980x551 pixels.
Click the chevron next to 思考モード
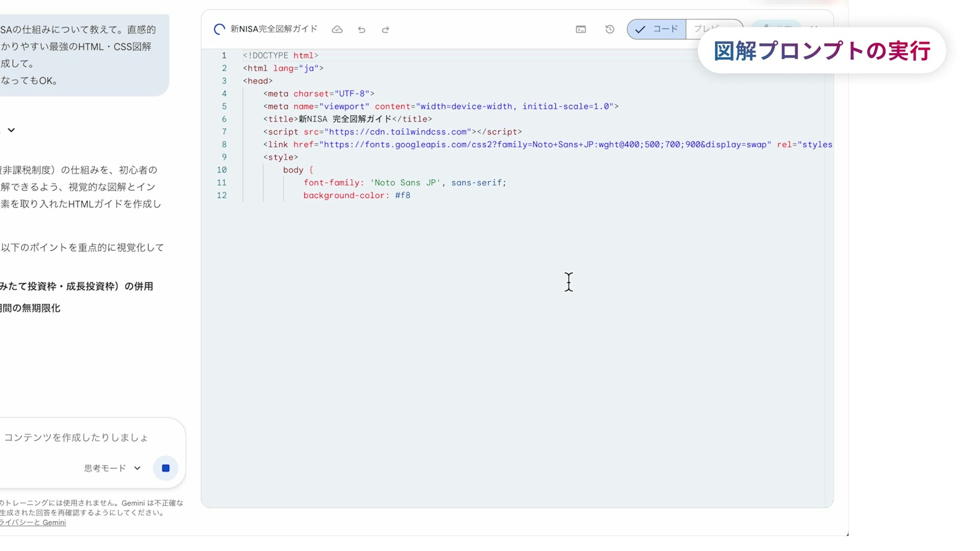pyautogui.click(x=137, y=468)
